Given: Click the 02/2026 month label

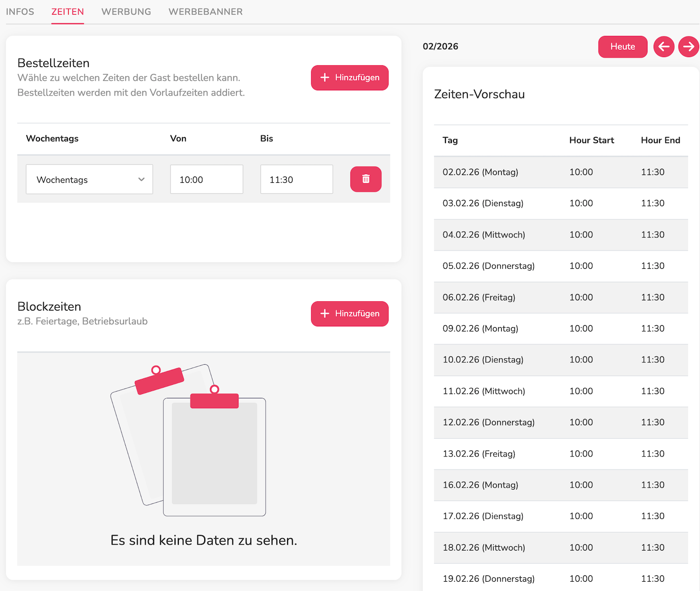Looking at the screenshot, I should (x=440, y=46).
